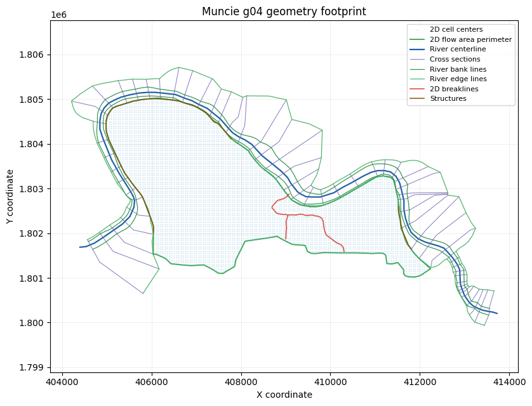The image size is (532, 406).
Task: Click the Structures brown legend line
Action: [x=417, y=99]
